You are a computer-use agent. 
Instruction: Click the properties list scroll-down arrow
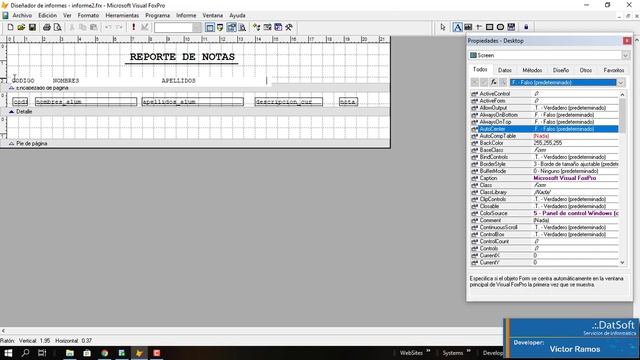(x=622, y=262)
